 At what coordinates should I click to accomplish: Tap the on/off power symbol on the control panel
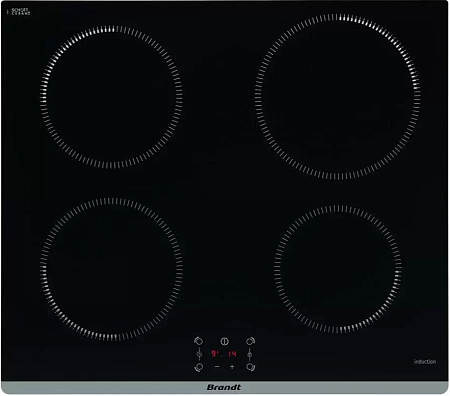pyautogui.click(x=224, y=341)
